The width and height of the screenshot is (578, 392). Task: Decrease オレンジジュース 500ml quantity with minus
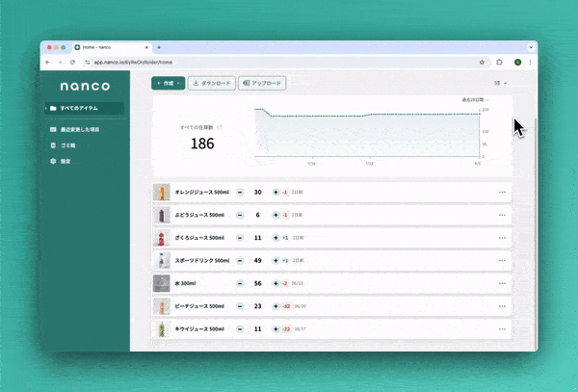[240, 192]
